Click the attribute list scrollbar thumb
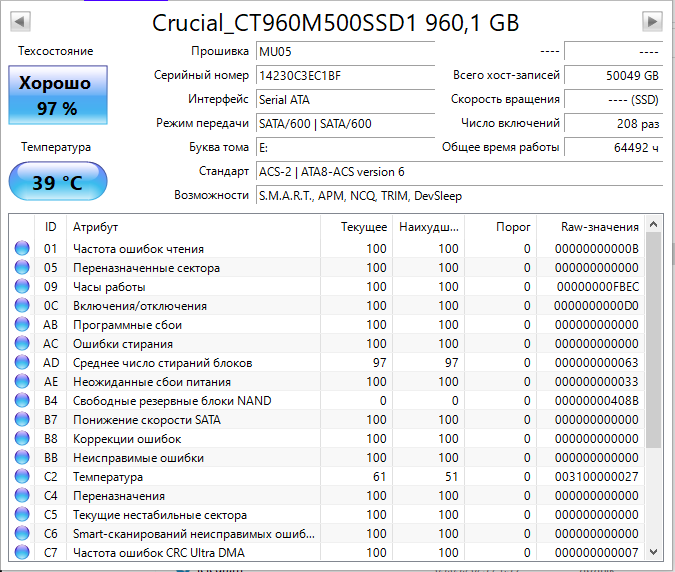675x572 pixels. (653, 340)
